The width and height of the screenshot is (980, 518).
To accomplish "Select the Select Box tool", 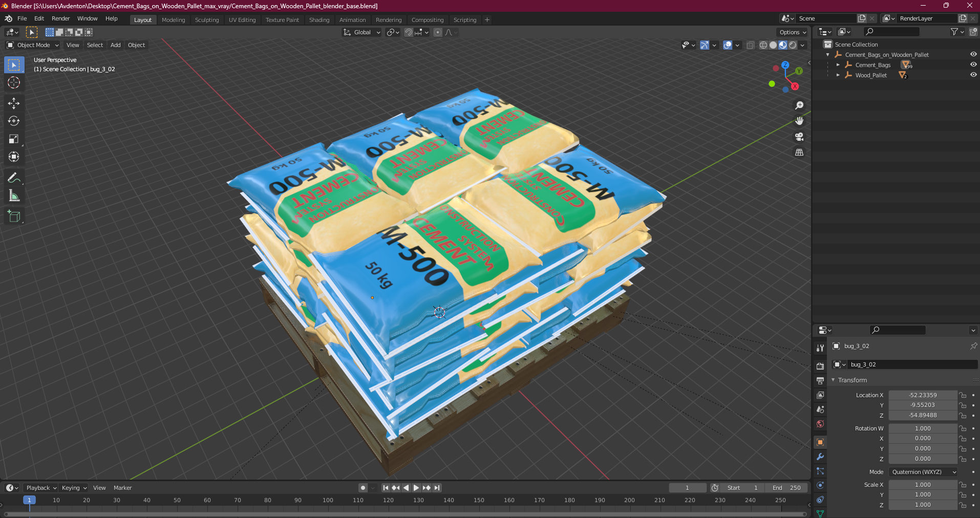I will (x=14, y=65).
